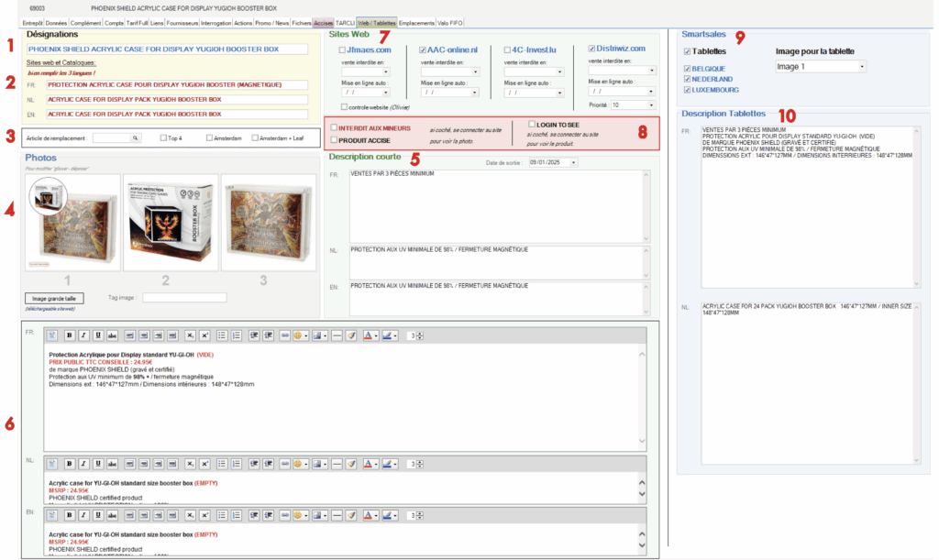Open the smiley emoticon picker in FR editor

[300, 335]
